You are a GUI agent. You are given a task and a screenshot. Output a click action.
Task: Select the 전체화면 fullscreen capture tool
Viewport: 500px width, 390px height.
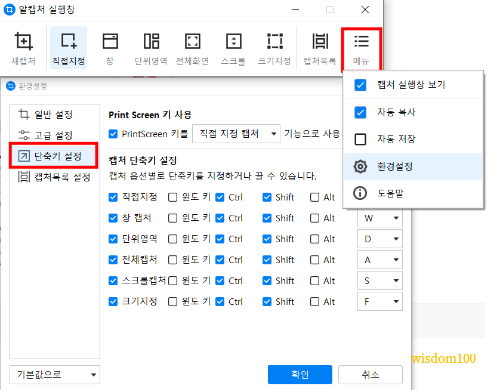pos(192,48)
